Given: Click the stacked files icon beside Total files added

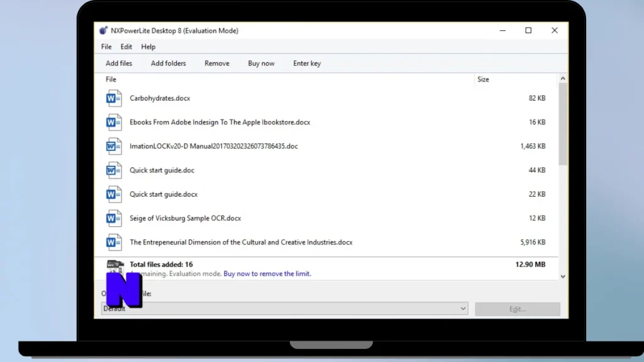Looking at the screenshot, I should pos(115,266).
